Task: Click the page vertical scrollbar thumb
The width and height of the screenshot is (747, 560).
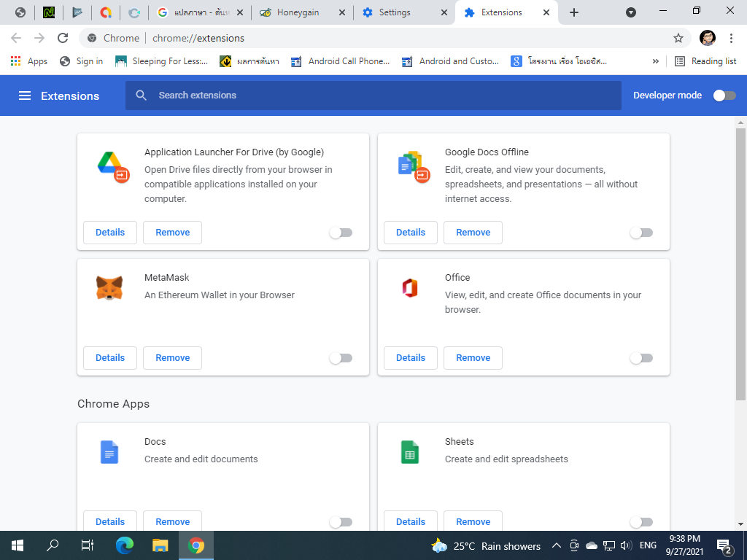Action: tap(741, 264)
